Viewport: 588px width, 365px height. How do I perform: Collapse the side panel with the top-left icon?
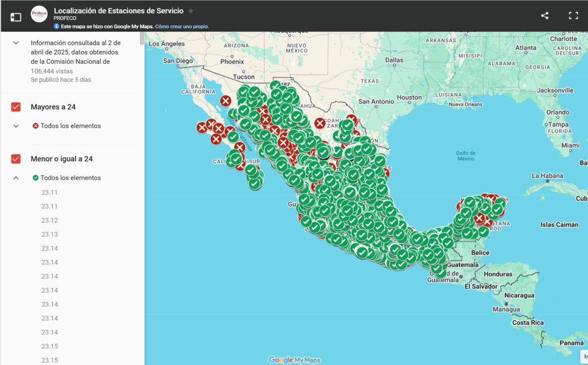pos(16,17)
